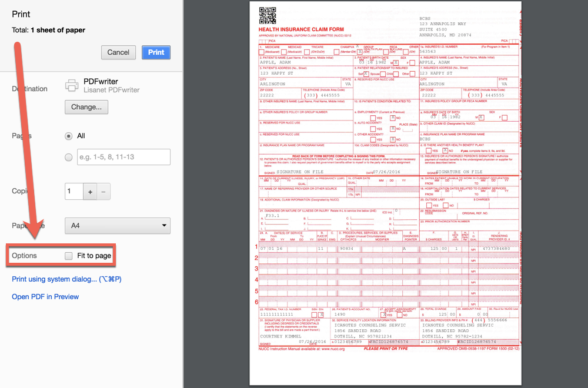Viewport: 588px width, 388px height.
Task: Click the blue Print button
Action: pyautogui.click(x=156, y=52)
